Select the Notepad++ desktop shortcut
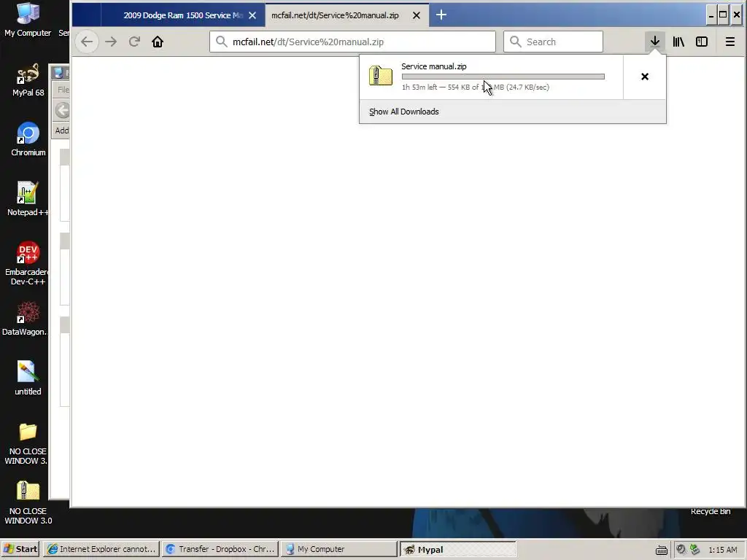Image resolution: width=747 pixels, height=560 pixels. tap(28, 199)
